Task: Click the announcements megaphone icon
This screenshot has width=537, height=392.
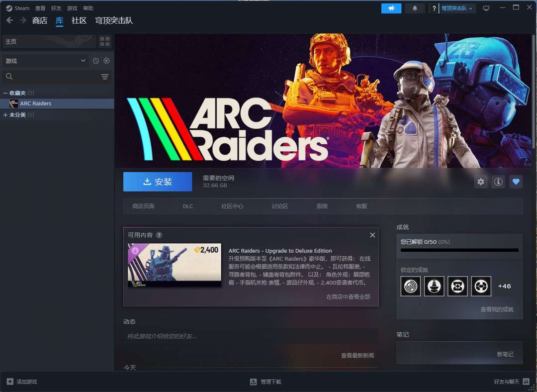Action: [391, 8]
